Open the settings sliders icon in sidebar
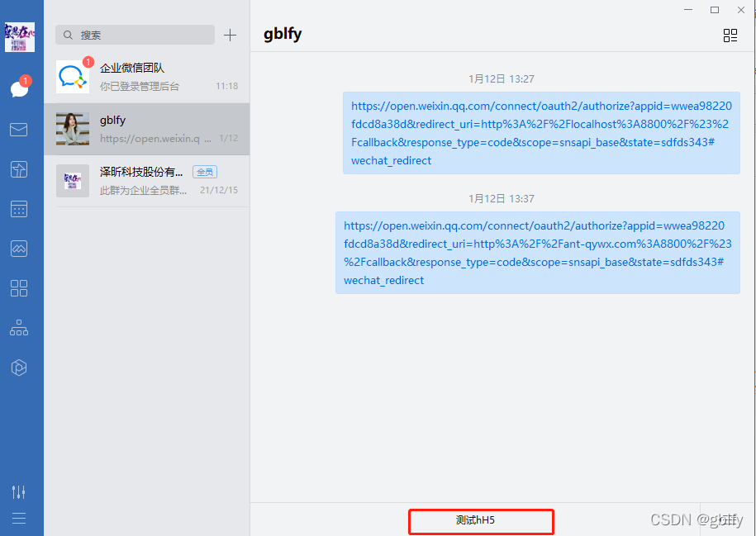 19,491
